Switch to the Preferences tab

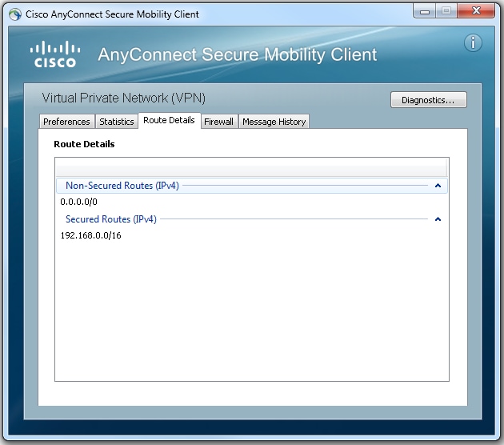pyautogui.click(x=67, y=122)
